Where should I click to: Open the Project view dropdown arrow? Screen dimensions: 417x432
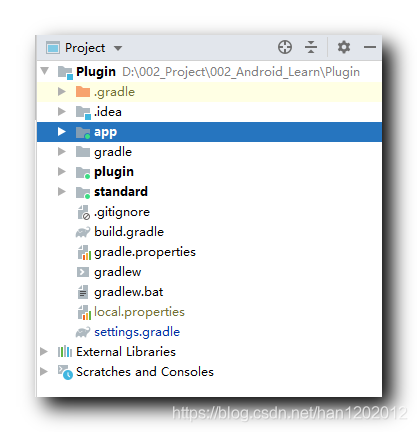[118, 48]
